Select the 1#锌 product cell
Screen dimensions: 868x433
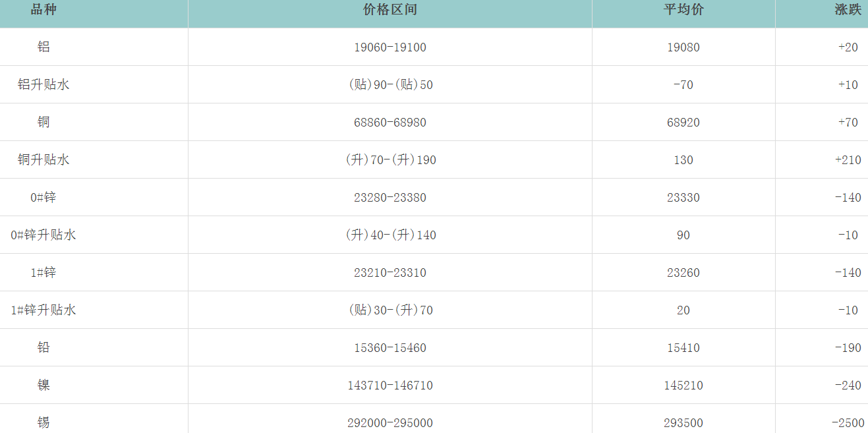(x=43, y=273)
